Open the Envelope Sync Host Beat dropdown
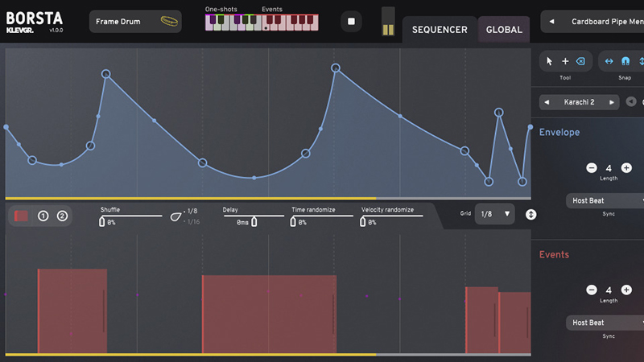The image size is (644, 362). (606, 200)
